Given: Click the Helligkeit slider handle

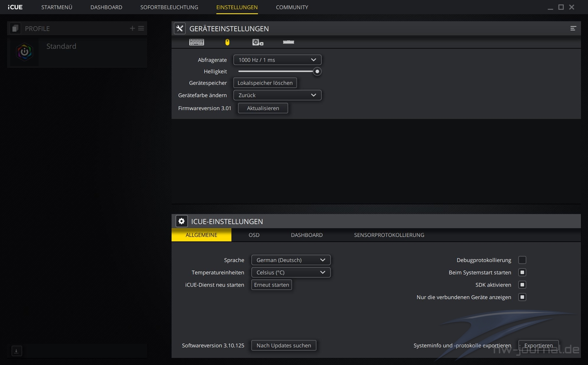Looking at the screenshot, I should tap(317, 71).
